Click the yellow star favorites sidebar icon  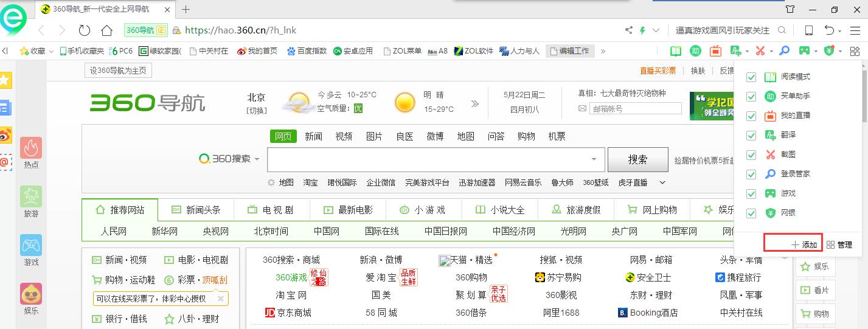(x=5, y=80)
